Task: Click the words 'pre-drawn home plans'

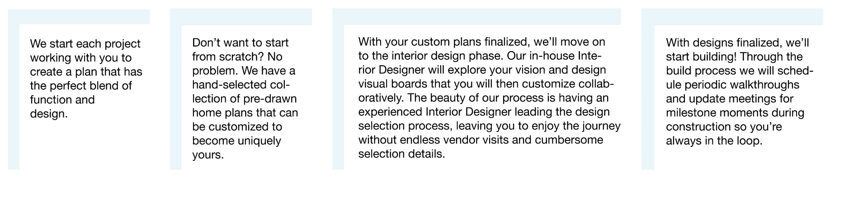Action: coord(244,105)
